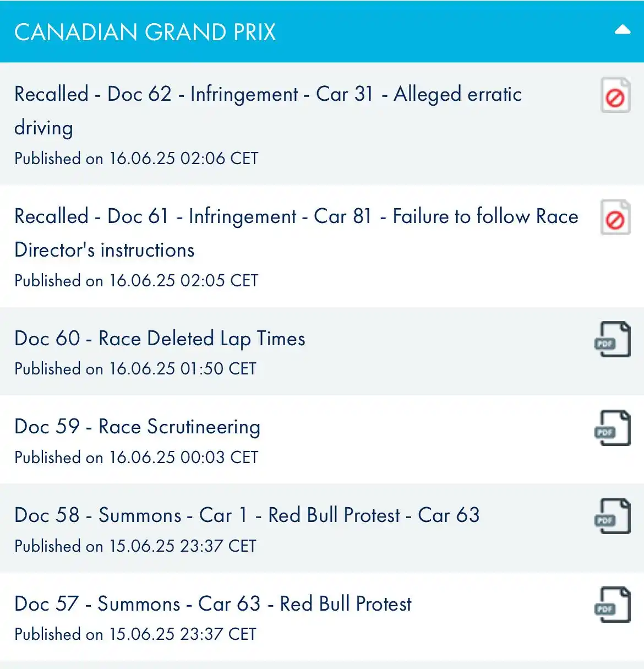
Task: Open PDF icon for Doc 57 Summons
Action: 613,605
